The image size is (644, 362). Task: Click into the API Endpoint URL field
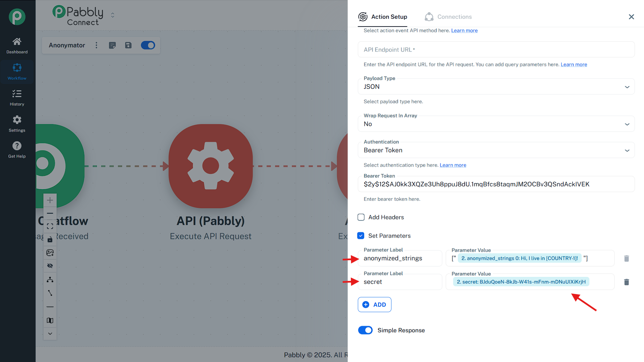coord(496,50)
